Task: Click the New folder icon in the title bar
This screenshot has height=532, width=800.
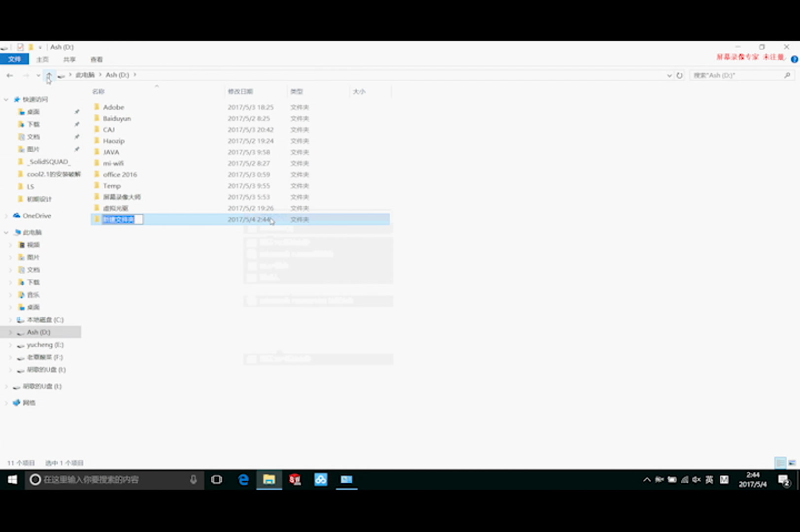Action: [31, 47]
